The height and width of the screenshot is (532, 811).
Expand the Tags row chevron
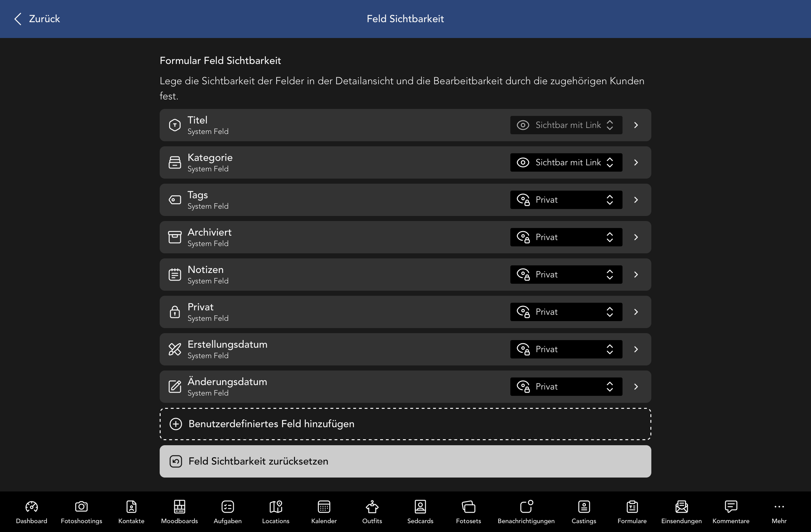pyautogui.click(x=636, y=200)
